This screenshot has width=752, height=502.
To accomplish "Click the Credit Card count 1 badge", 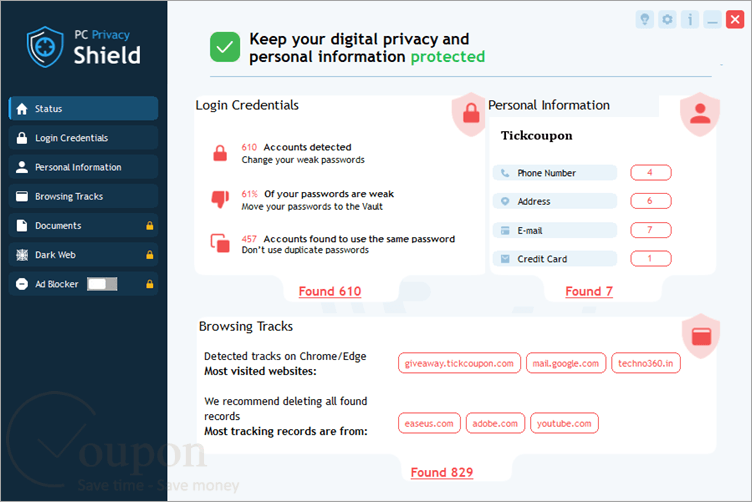I will (650, 258).
